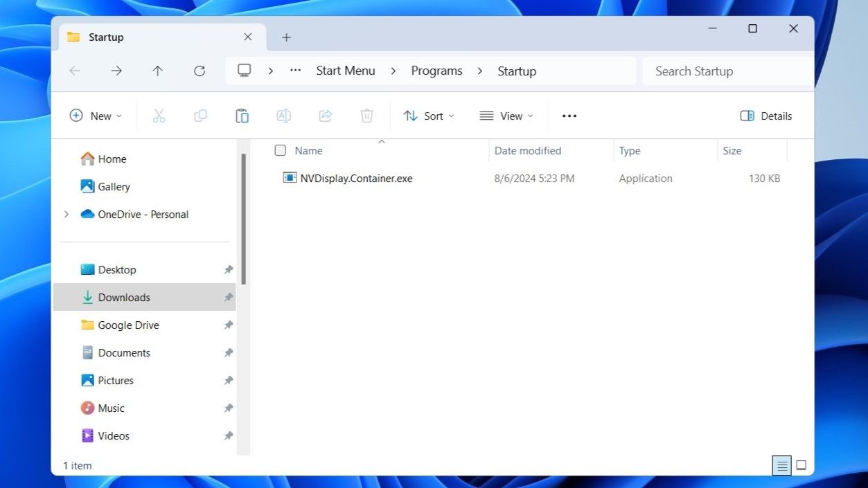Navigate up one folder level
The height and width of the screenshot is (488, 868).
tap(158, 71)
